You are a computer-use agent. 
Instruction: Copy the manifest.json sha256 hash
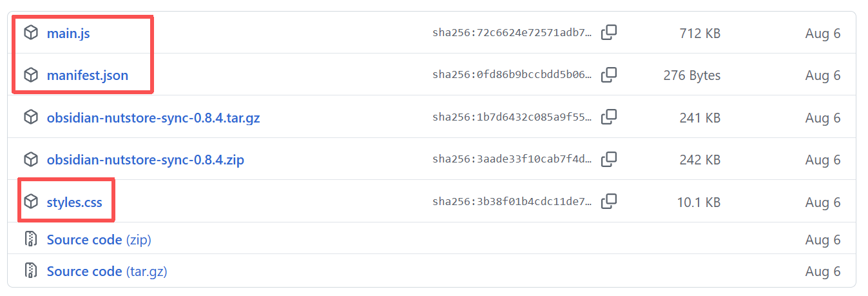608,75
